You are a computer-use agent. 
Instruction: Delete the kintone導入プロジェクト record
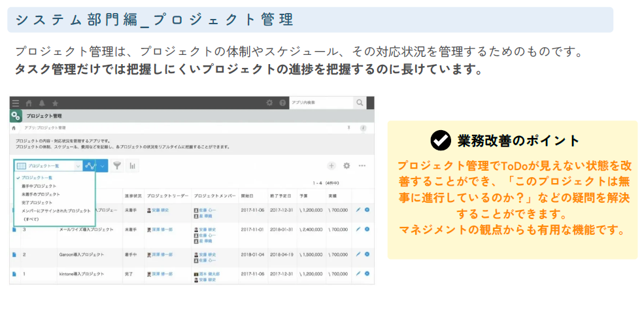click(367, 273)
